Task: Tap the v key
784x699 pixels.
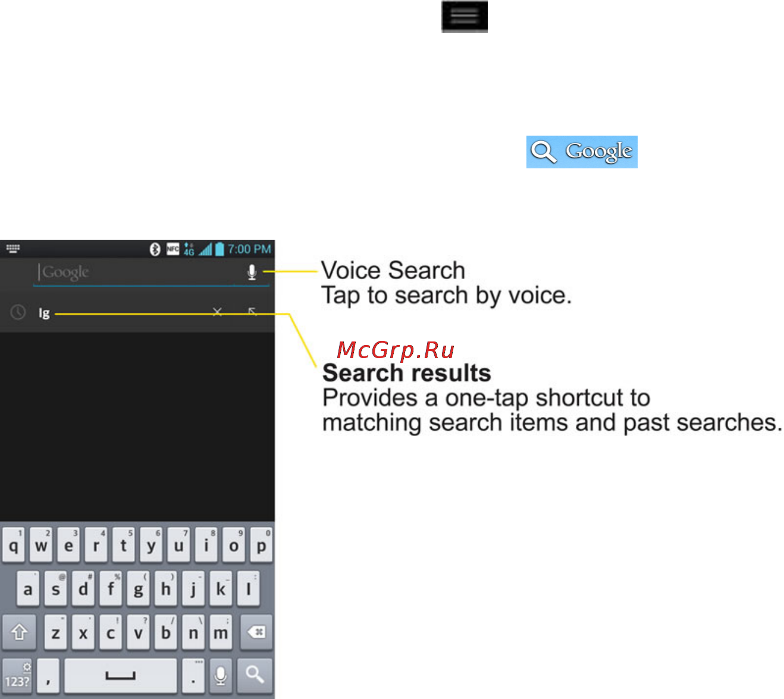Action: (138, 632)
